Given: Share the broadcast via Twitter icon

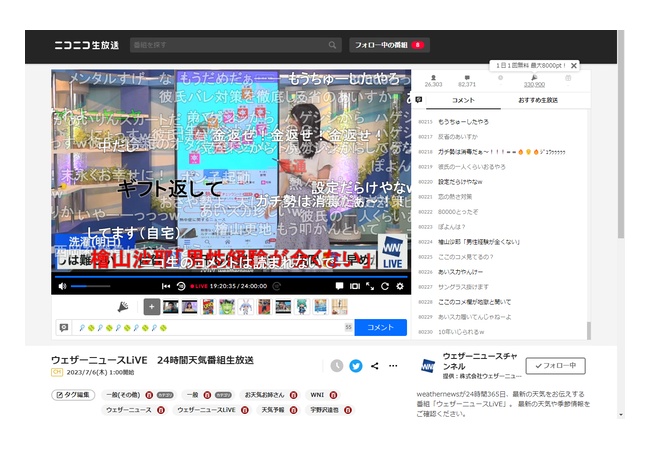Looking at the screenshot, I should (x=356, y=365).
